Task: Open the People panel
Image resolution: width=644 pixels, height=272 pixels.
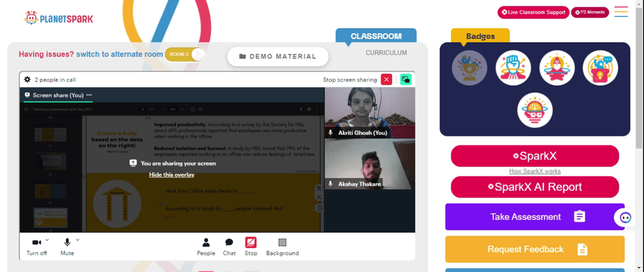Action: (206, 246)
